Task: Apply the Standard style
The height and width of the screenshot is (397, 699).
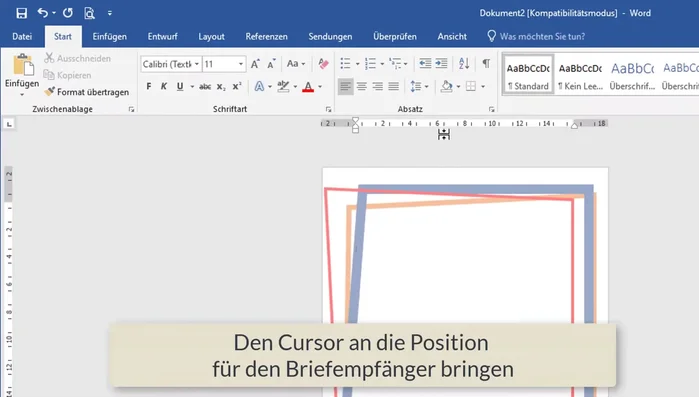Action: (x=528, y=75)
